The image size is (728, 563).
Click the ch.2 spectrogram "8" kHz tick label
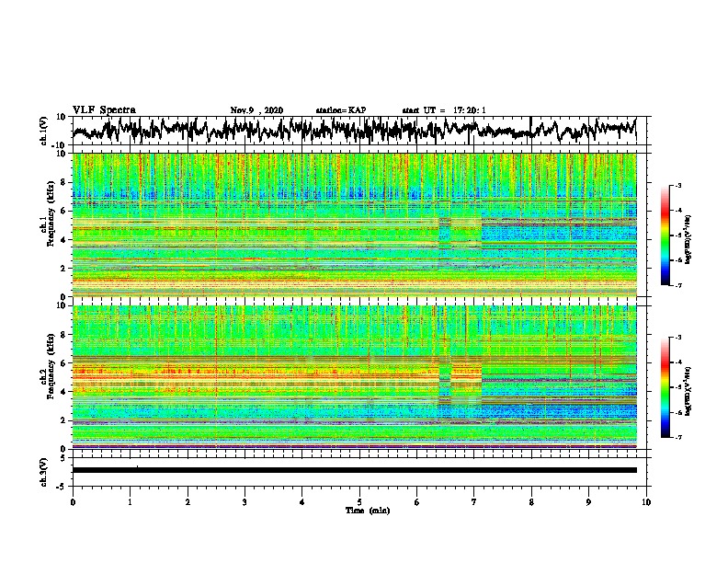click(x=64, y=335)
